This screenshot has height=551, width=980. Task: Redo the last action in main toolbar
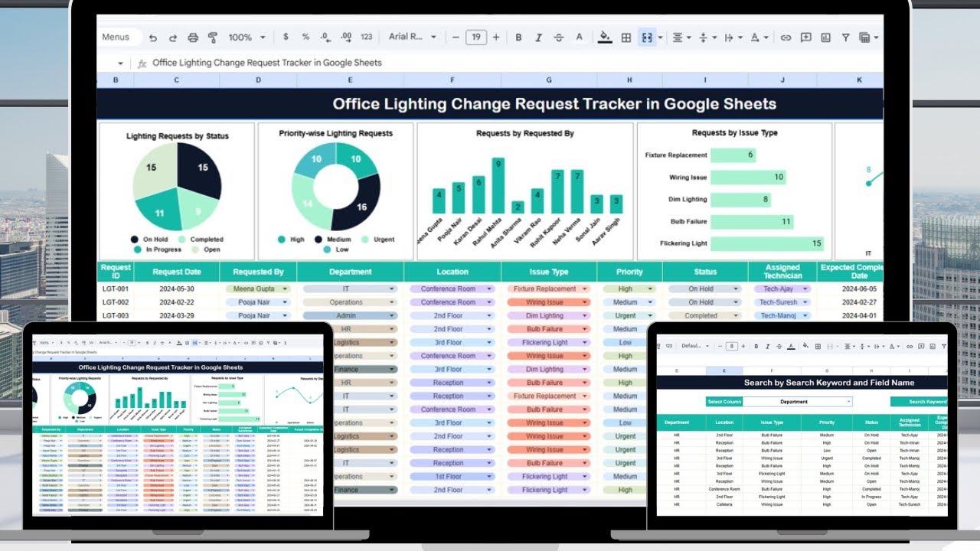(x=173, y=37)
